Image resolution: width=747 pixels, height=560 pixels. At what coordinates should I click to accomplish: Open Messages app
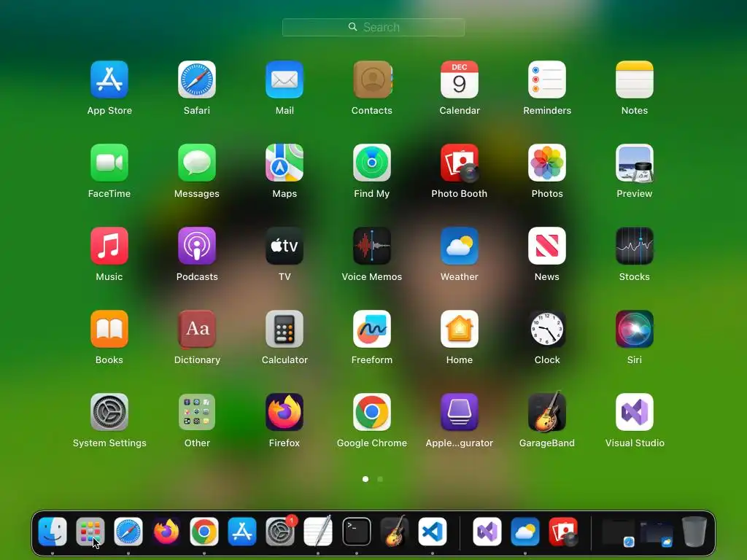197,163
